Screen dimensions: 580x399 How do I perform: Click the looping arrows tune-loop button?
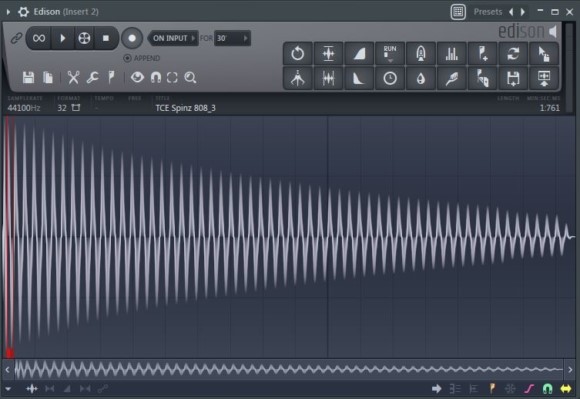[513, 54]
